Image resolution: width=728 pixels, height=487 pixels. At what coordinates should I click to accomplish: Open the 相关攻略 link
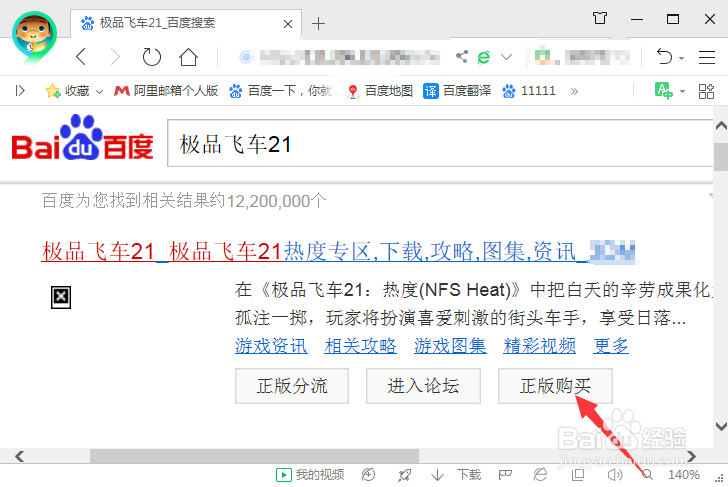(x=360, y=346)
